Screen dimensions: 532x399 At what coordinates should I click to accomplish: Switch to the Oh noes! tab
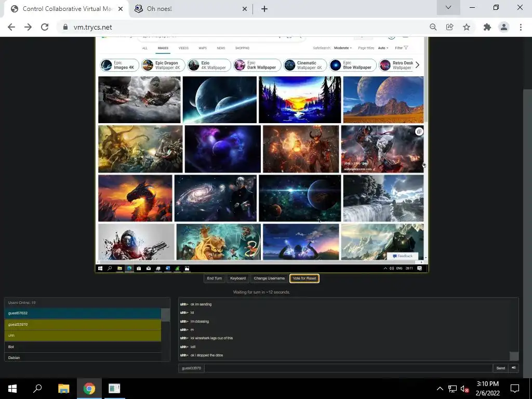coord(191,9)
